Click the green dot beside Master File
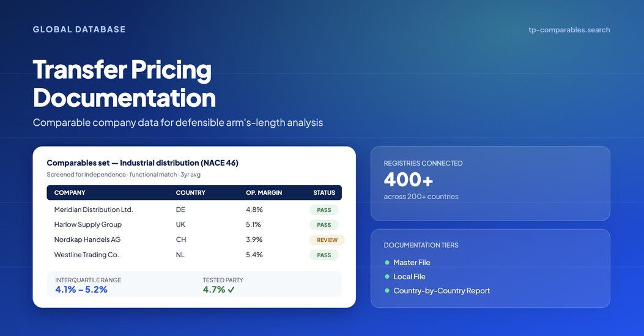 coord(387,263)
